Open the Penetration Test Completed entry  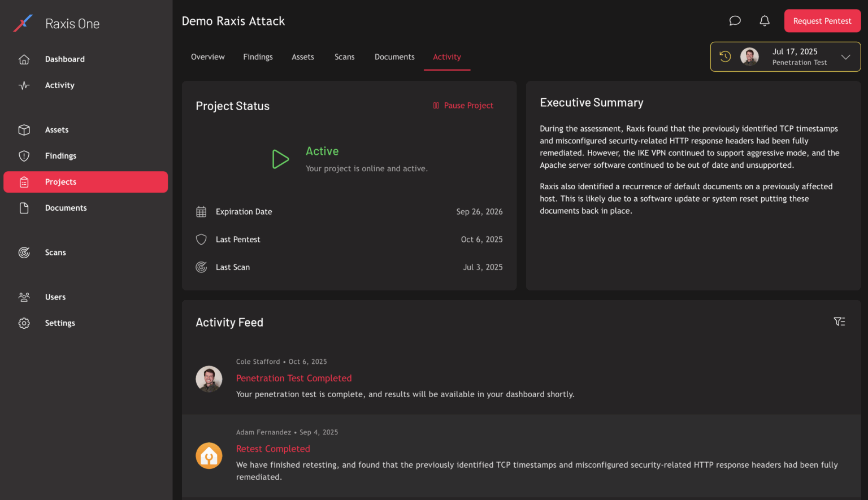pos(293,379)
